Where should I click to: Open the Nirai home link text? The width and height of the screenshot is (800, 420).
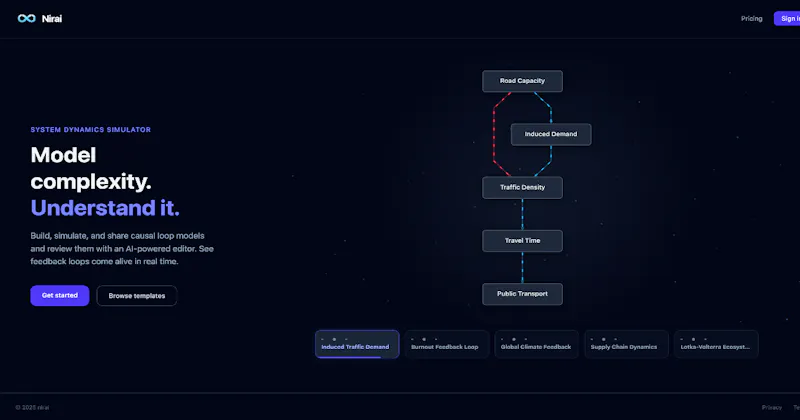click(52, 18)
